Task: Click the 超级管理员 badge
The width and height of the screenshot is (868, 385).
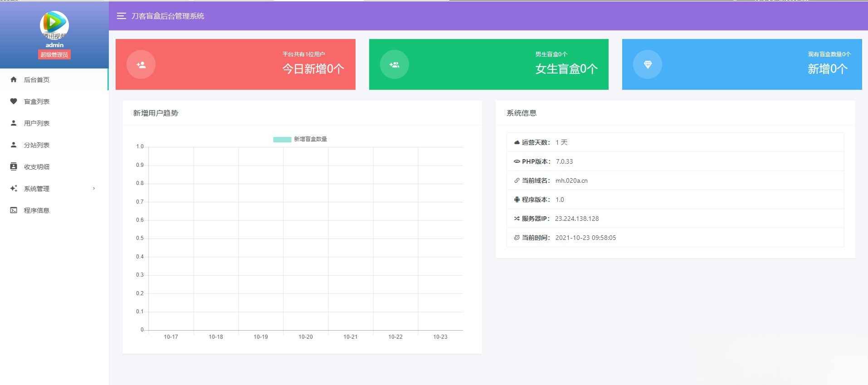Action: (x=54, y=55)
